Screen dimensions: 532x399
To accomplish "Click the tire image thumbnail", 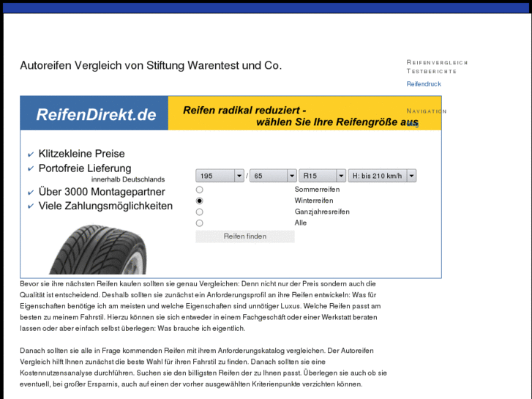I will 98,249.
